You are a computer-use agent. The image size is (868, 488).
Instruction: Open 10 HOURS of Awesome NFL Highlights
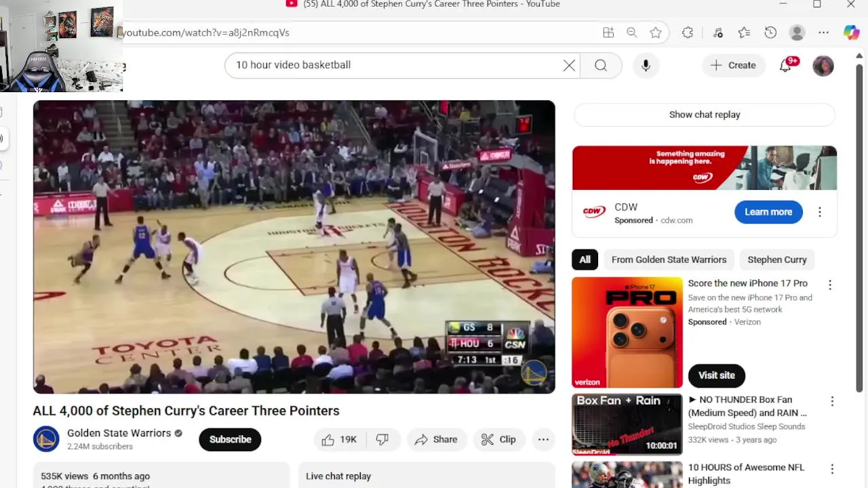[746, 474]
